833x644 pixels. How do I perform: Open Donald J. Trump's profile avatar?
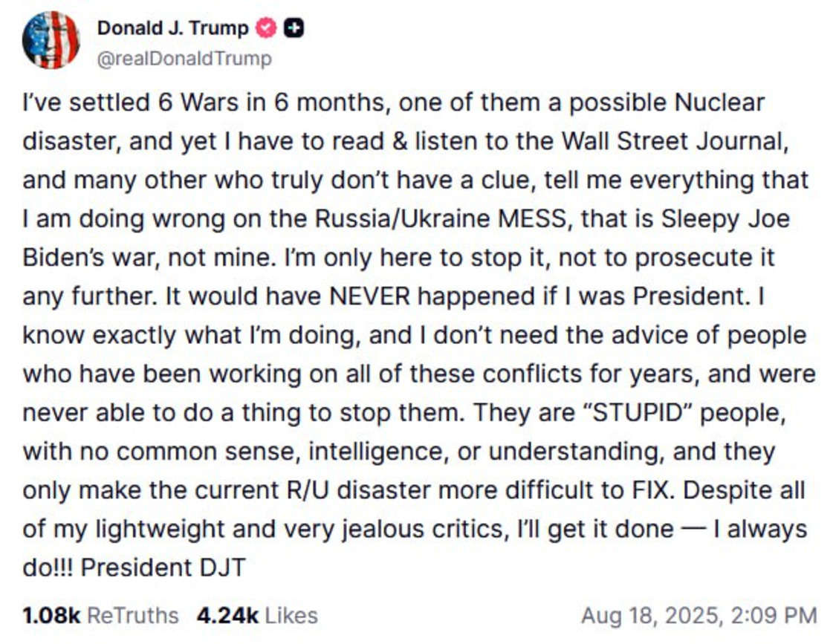pyautogui.click(x=51, y=41)
